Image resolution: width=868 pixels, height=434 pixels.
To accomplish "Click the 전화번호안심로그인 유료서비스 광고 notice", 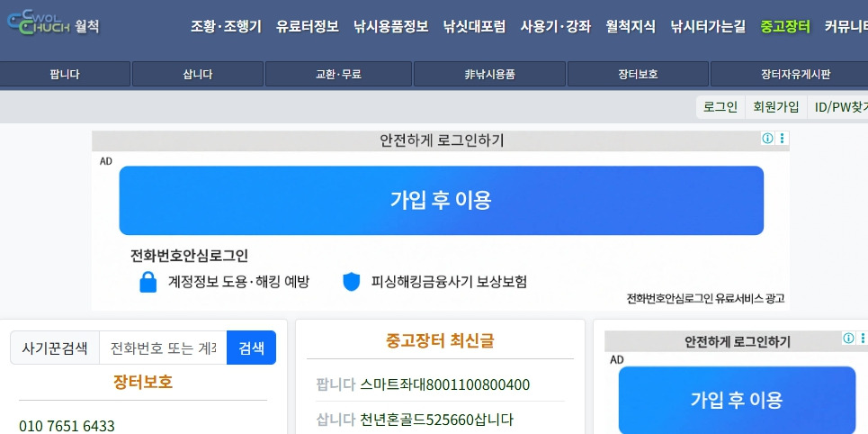I will pos(705,298).
